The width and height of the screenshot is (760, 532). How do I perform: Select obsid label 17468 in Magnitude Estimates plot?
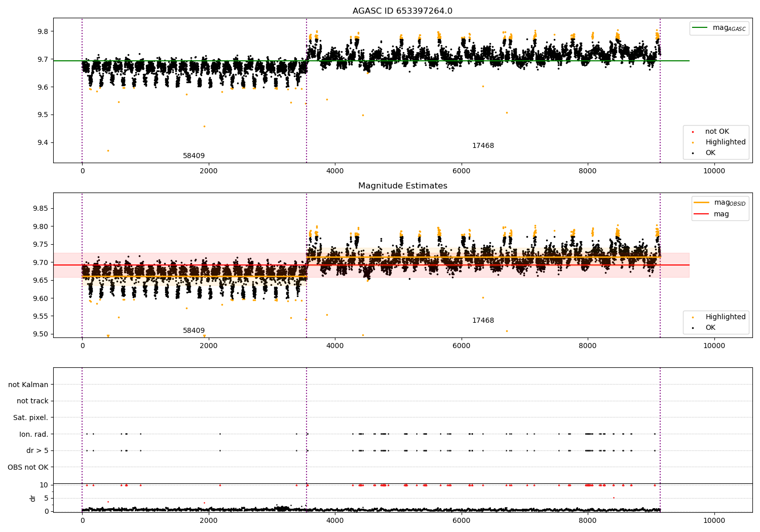click(x=483, y=321)
